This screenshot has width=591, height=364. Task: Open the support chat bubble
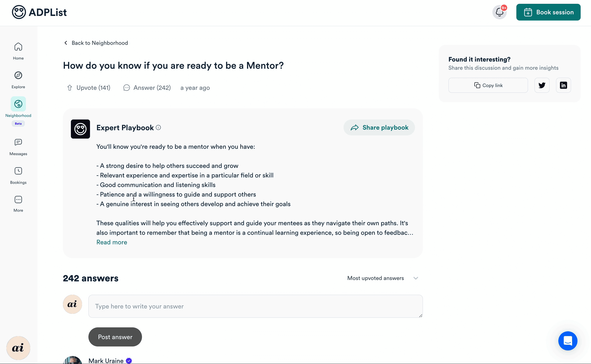[x=568, y=341]
